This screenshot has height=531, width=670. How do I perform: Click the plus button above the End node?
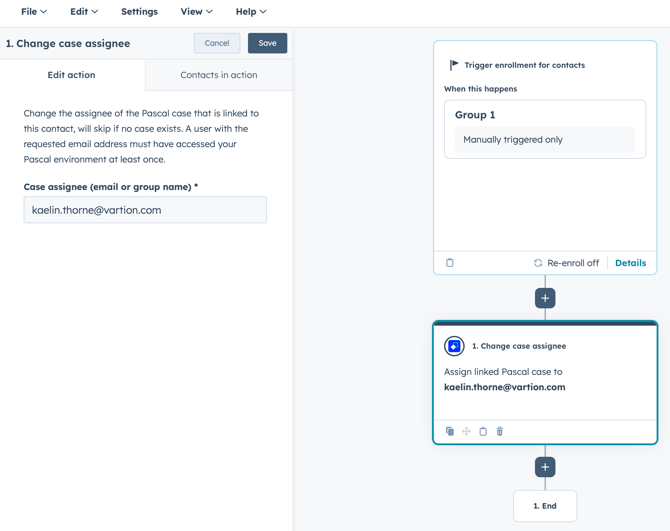pyautogui.click(x=545, y=467)
